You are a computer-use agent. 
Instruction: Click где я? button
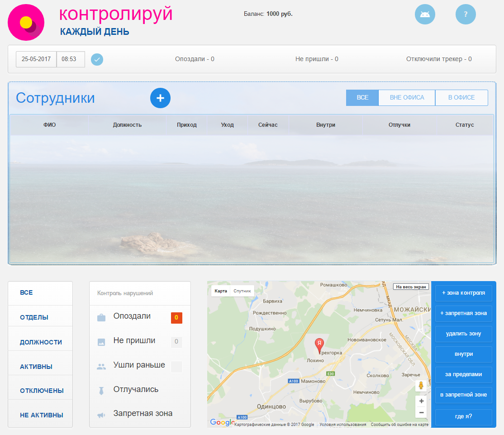pyautogui.click(x=463, y=416)
